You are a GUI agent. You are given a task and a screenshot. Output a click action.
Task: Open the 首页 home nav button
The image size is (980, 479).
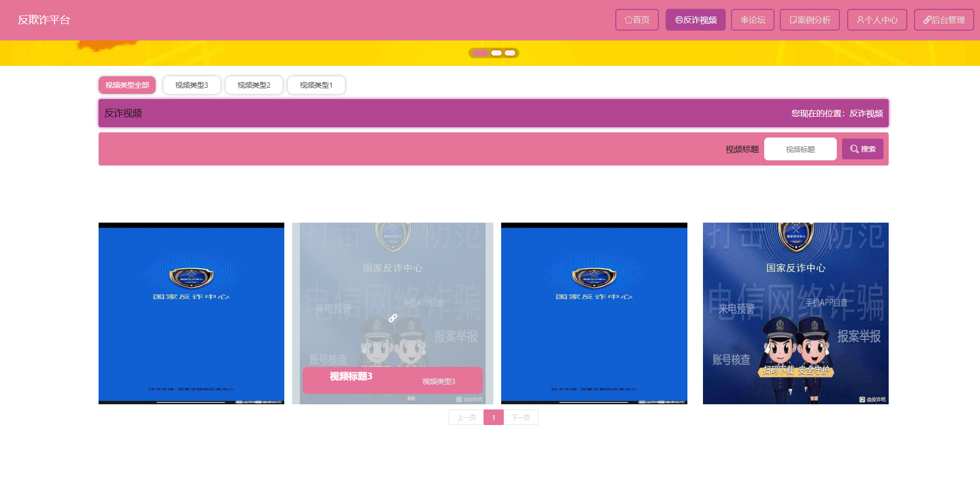(x=637, y=20)
